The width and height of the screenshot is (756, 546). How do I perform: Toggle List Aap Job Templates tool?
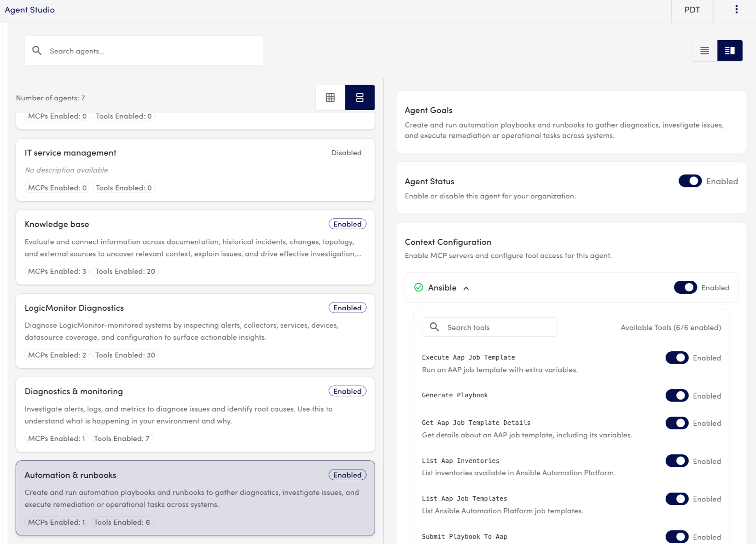[x=677, y=499]
